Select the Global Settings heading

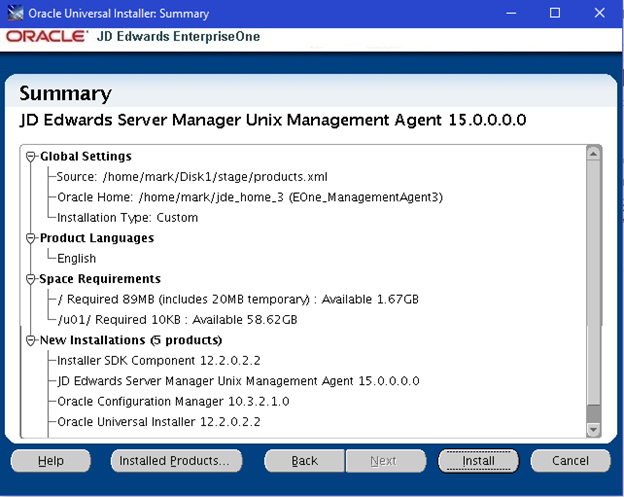(86, 156)
